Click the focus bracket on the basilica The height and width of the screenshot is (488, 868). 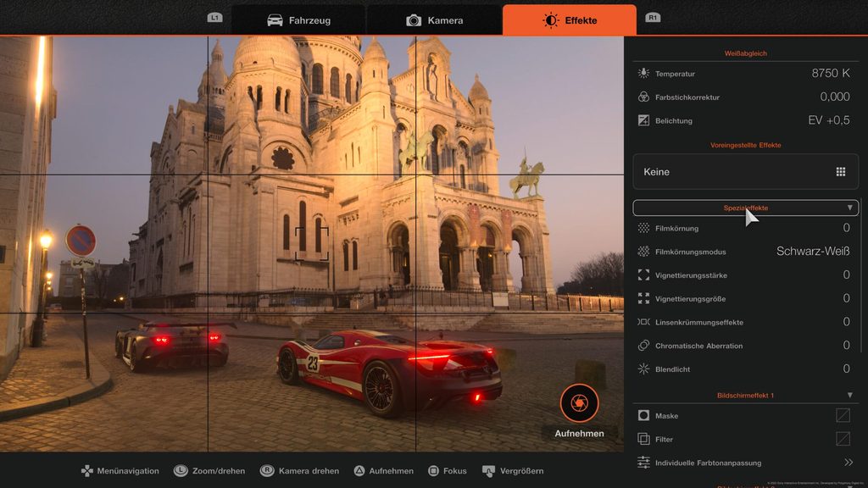tap(311, 243)
